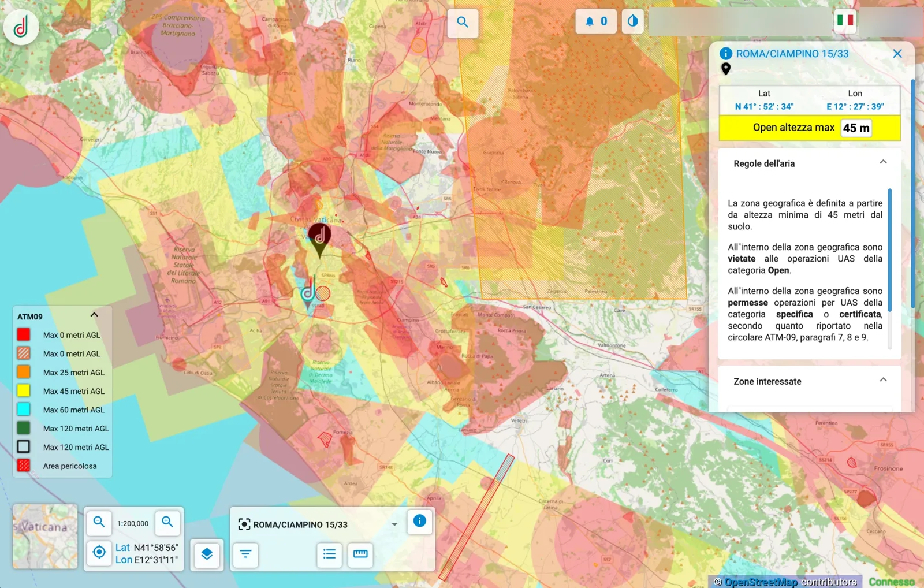Collapse the ATM09 legend panel
Viewport: 924px width, 588px height.
(x=94, y=315)
